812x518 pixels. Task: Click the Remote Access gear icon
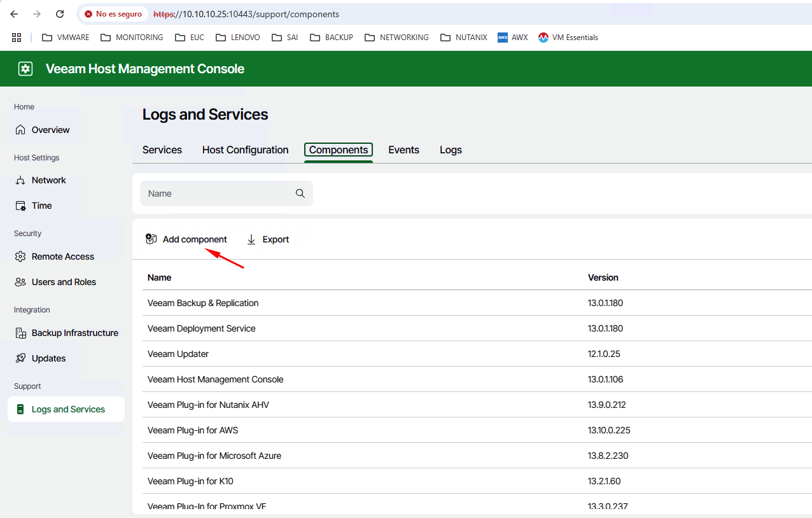[x=20, y=257]
